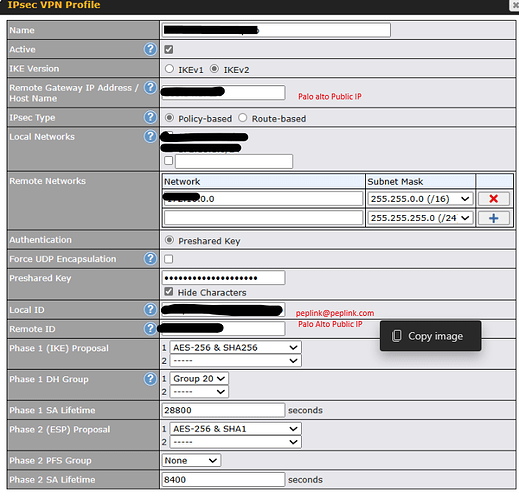Viewport: 519px width, 500px height.
Task: Expand the 255.255.0.0 (/16) subnet mask dropdown
Action: pos(420,199)
